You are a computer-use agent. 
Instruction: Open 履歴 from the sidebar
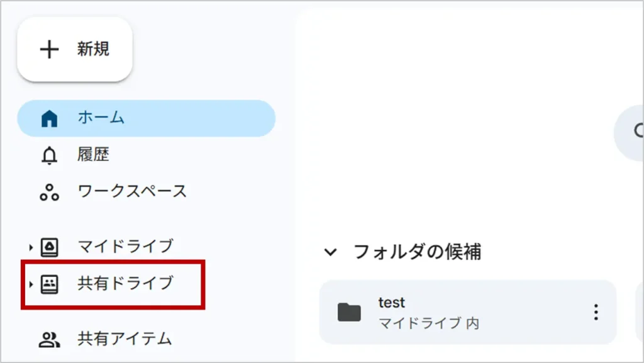tap(94, 154)
